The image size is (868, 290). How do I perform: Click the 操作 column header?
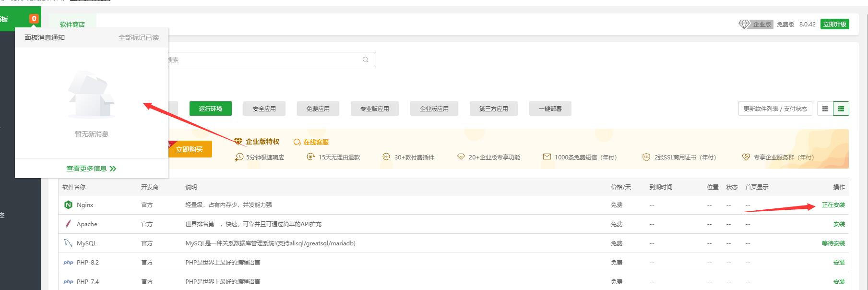[839, 187]
